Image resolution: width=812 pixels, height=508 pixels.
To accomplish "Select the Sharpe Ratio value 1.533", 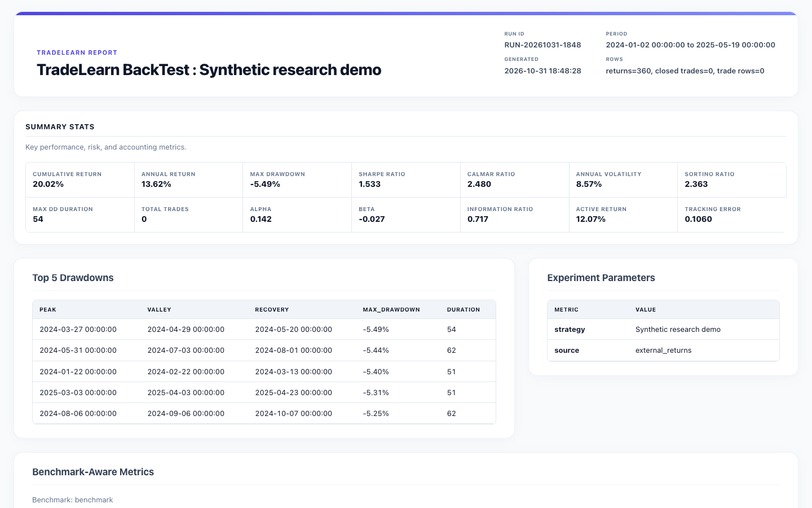I will [x=369, y=185].
